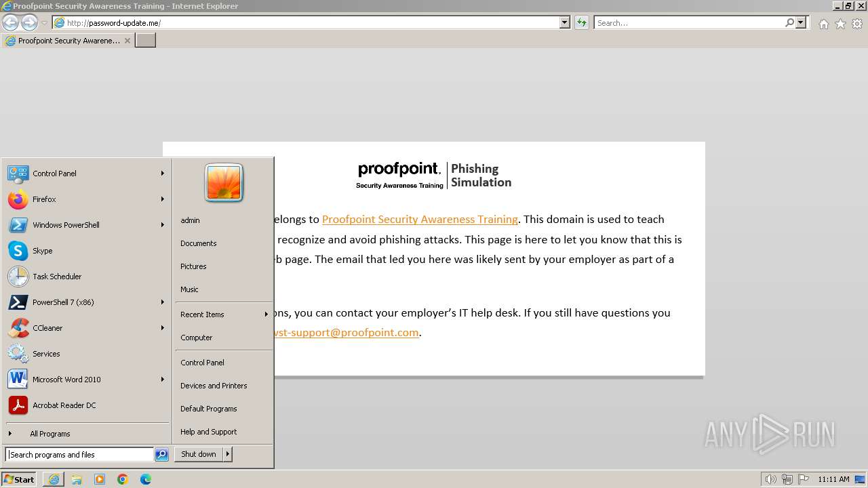This screenshot has height=488, width=868.
Task: Expand the address bar autocomplete dropdown
Action: pyautogui.click(x=565, y=22)
